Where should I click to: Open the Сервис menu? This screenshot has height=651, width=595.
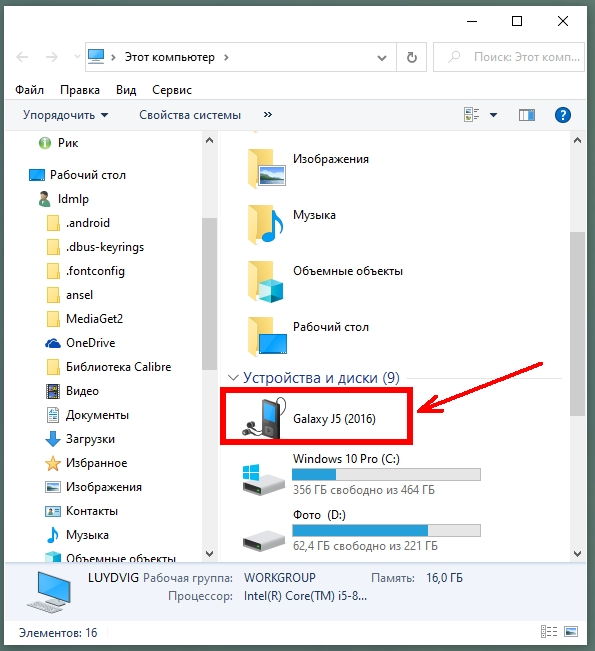[172, 90]
